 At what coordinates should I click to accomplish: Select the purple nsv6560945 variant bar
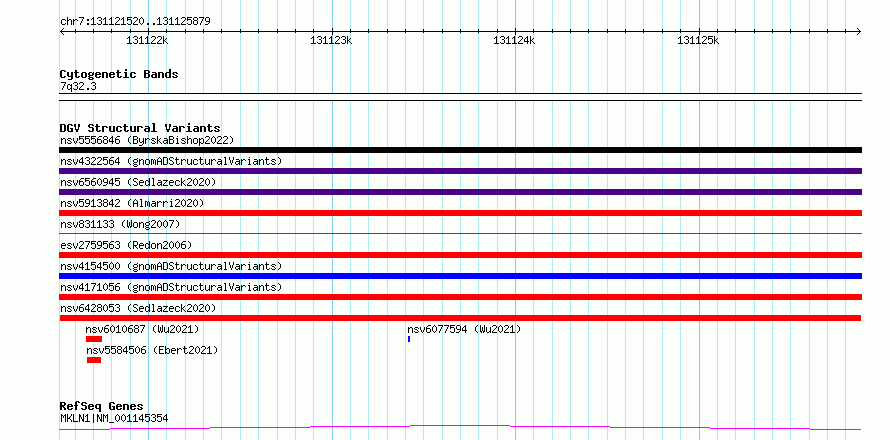(460, 192)
